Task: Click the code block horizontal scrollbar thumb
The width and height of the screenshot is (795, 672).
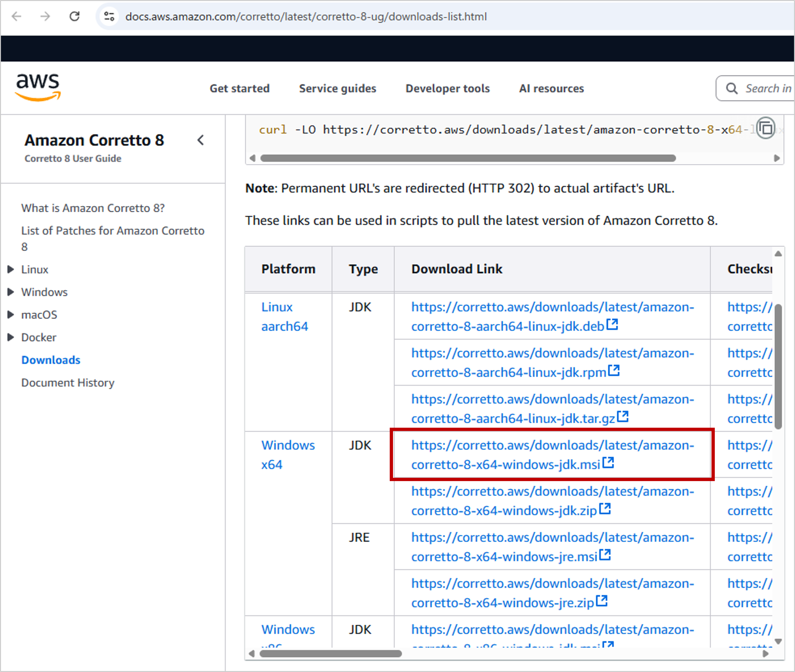Action: [x=468, y=158]
